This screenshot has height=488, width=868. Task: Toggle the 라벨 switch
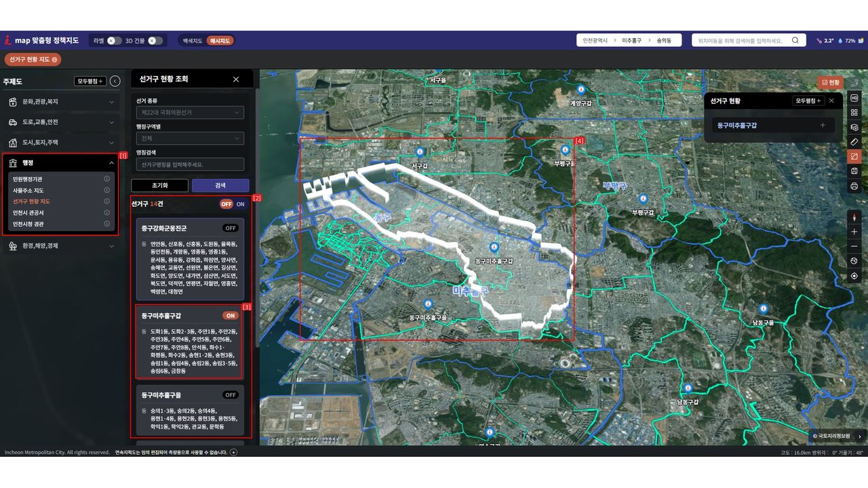tap(115, 41)
